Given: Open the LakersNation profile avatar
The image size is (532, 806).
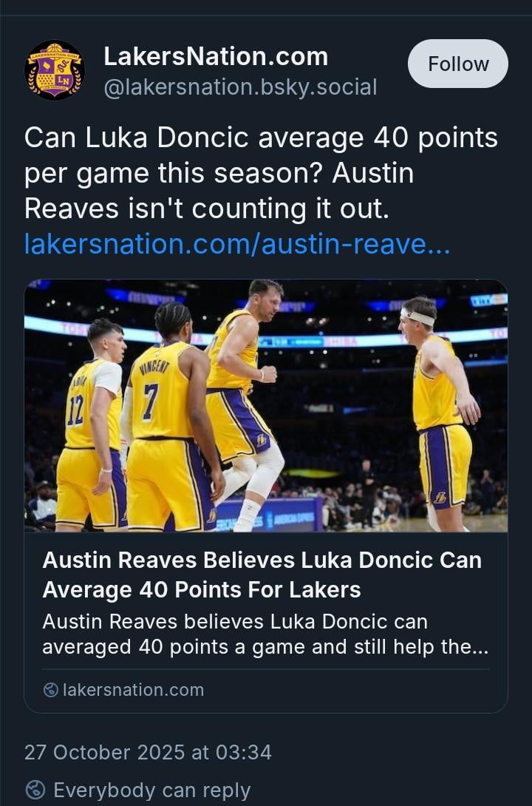Looking at the screenshot, I should click(x=55, y=70).
